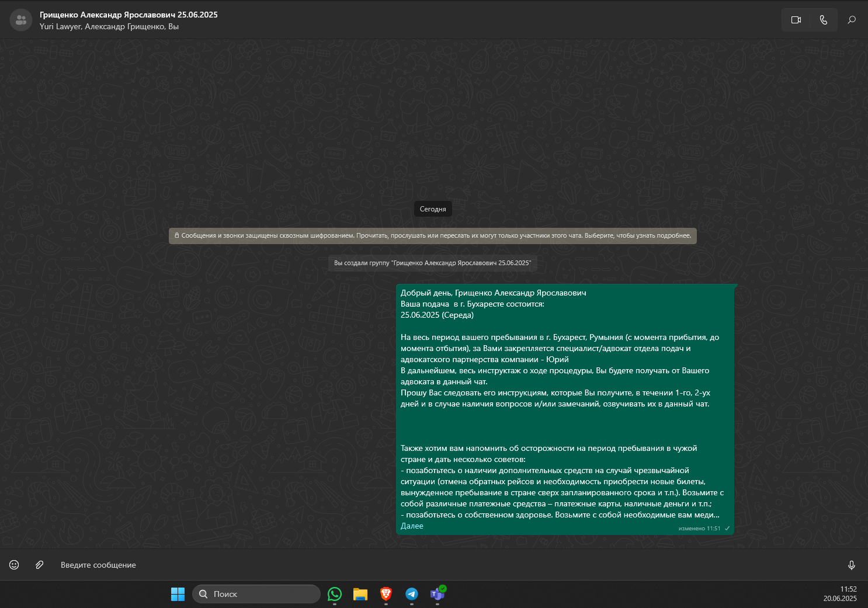Viewport: 868px width, 608px height.
Task: Open the clock and date in system tray
Action: [840, 594]
